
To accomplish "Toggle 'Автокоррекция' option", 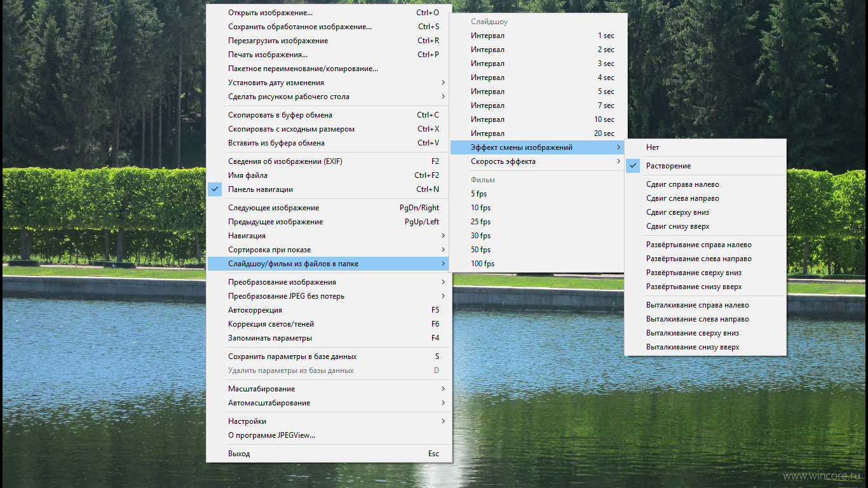I will 329,310.
